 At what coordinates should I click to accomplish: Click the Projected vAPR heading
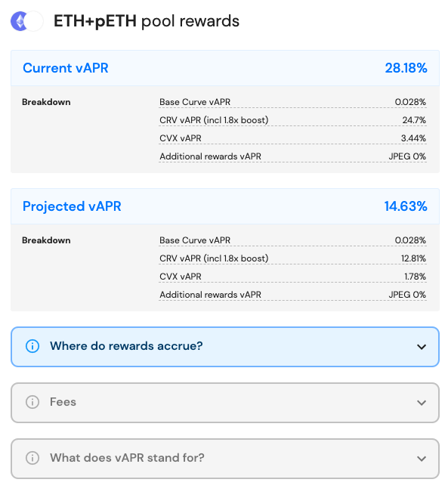click(x=72, y=206)
